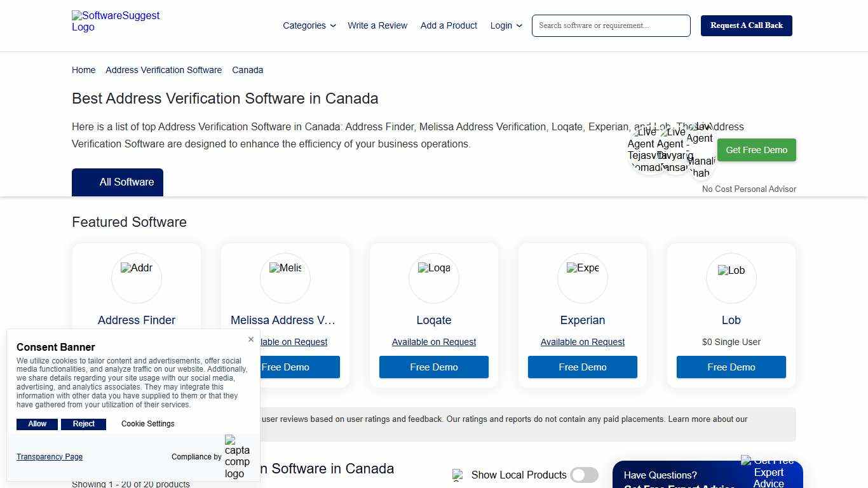The width and height of the screenshot is (868, 488).
Task: Select the Address Finder product logo
Action: (136, 278)
